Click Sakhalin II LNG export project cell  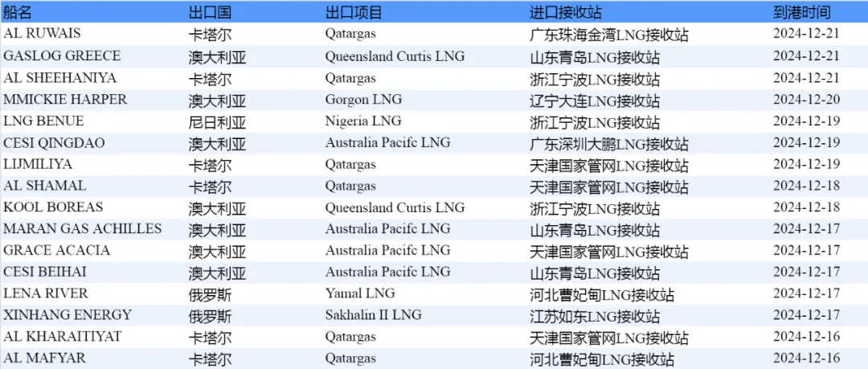(x=374, y=314)
